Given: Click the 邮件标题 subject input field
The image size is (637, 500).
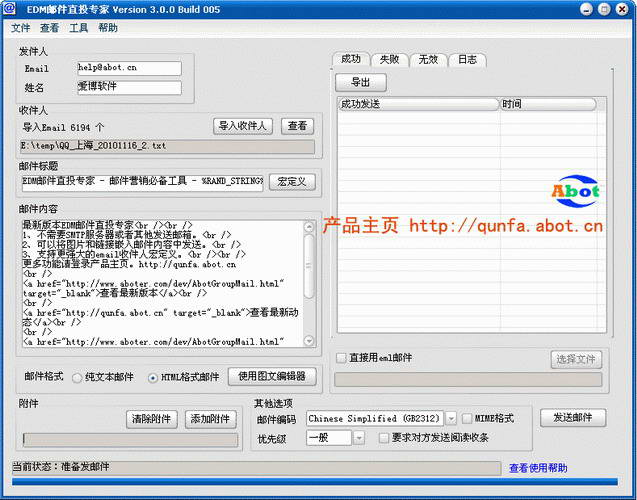Looking at the screenshot, I should pyautogui.click(x=143, y=182).
